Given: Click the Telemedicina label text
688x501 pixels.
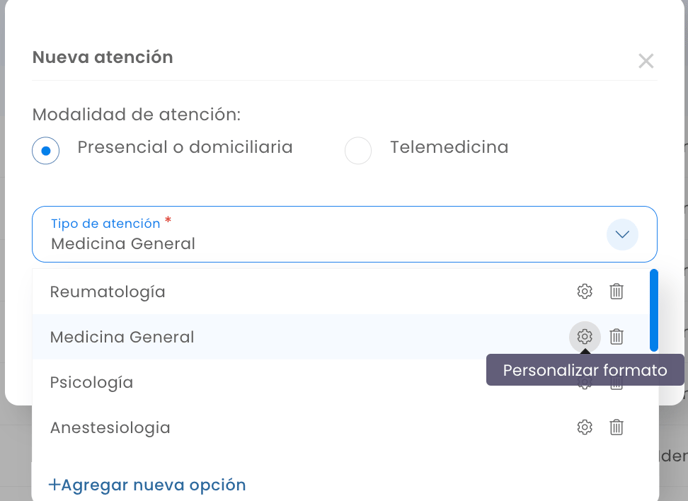Looking at the screenshot, I should (449, 147).
